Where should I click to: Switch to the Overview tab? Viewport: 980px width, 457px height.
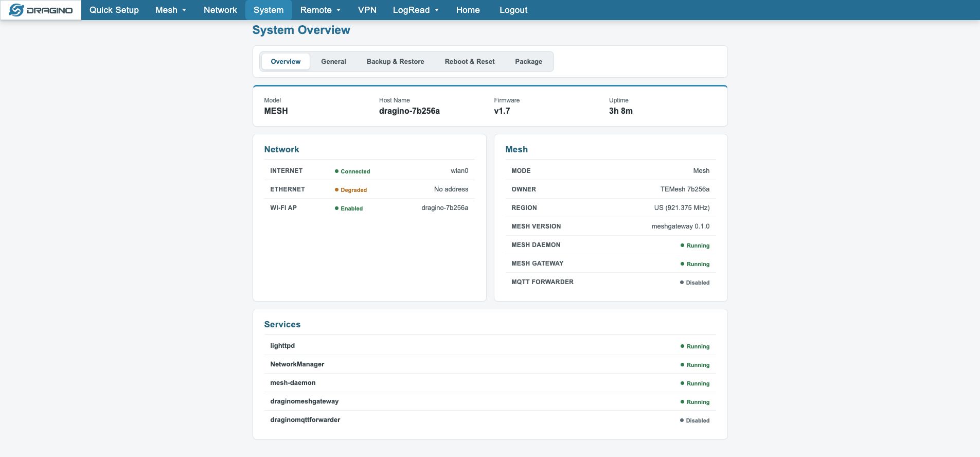click(286, 61)
